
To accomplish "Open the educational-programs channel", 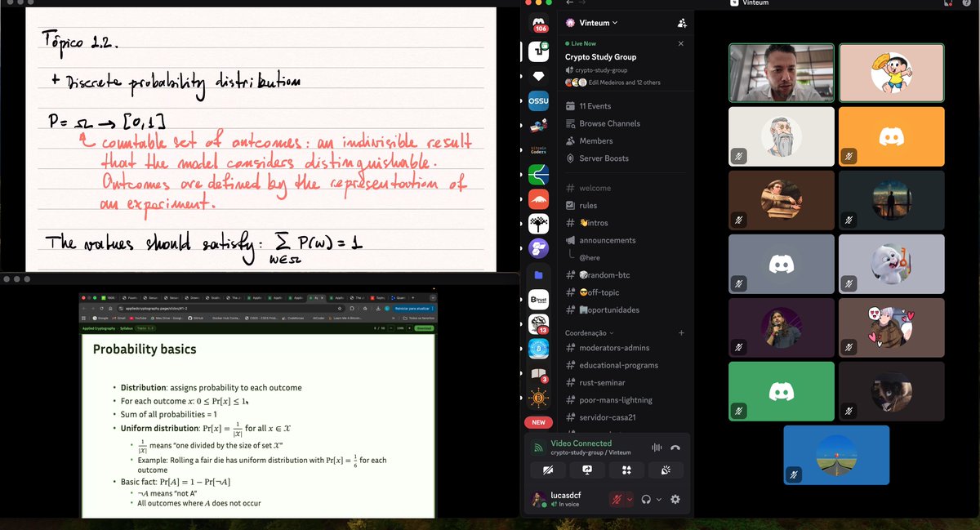I will [626, 365].
